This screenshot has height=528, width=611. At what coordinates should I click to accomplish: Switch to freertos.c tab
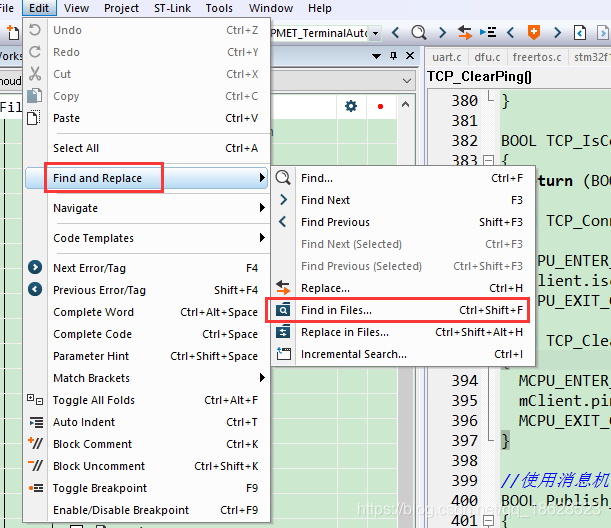tap(537, 57)
